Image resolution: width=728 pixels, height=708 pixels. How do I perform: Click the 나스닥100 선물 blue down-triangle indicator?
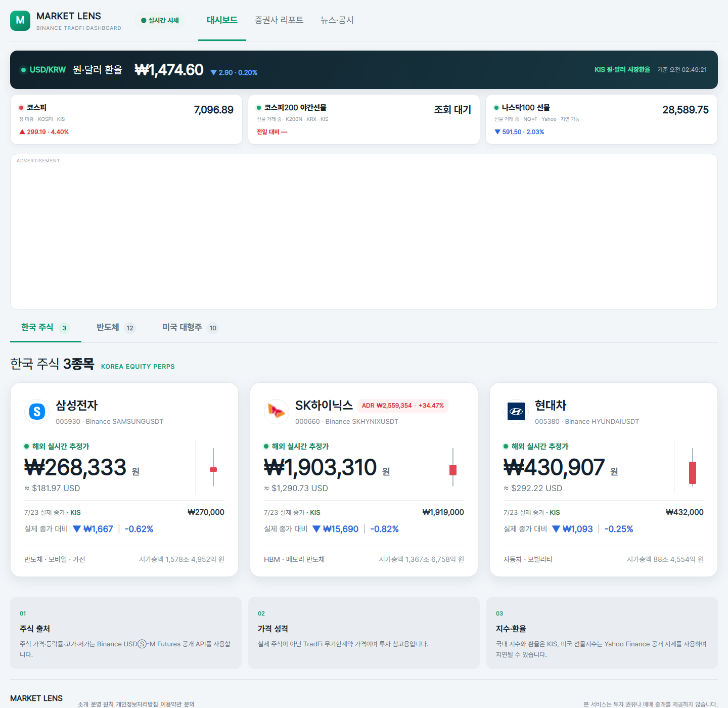[x=519, y=132]
